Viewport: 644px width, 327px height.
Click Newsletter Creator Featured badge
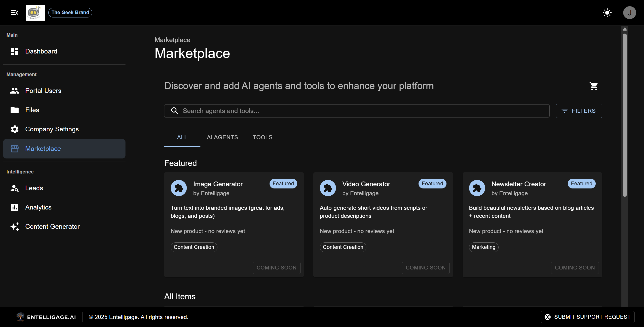pos(581,184)
